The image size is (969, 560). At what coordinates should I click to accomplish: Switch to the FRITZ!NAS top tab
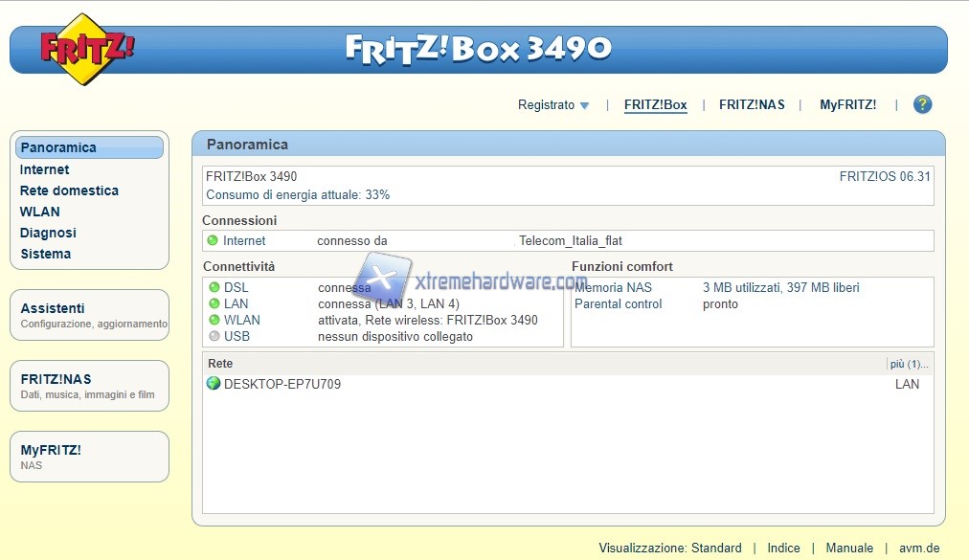point(752,105)
